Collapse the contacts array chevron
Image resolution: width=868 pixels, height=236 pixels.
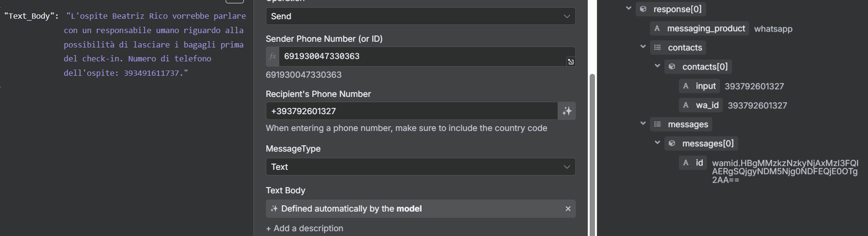point(643,47)
